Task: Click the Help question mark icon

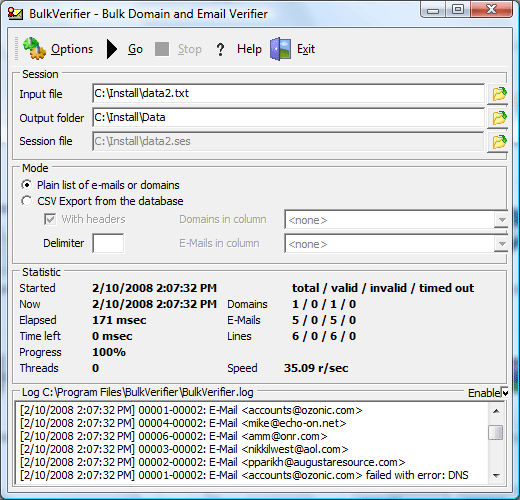Action: [220, 49]
